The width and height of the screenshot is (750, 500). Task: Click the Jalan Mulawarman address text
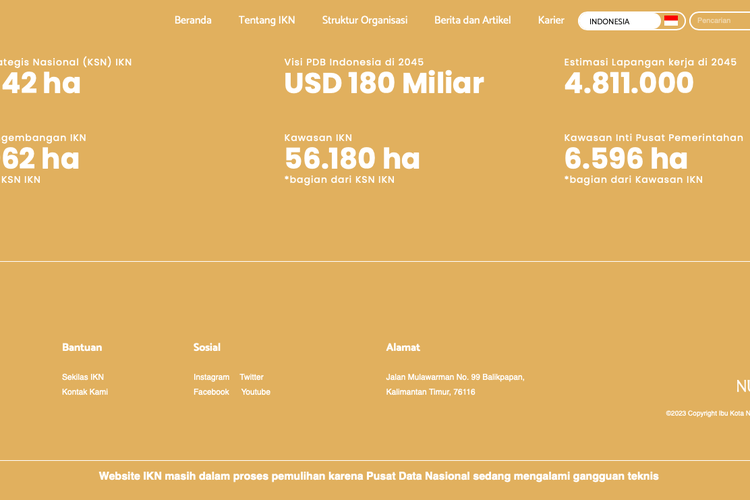[454, 377]
